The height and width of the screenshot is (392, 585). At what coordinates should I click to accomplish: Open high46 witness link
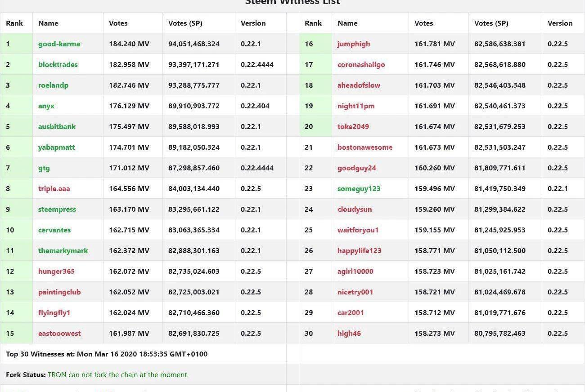pyautogui.click(x=349, y=334)
